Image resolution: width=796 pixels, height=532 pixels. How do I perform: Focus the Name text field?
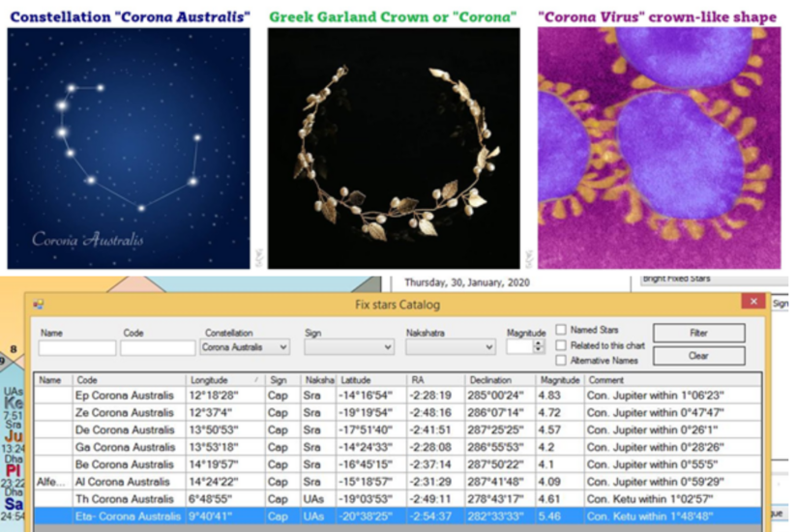tap(76, 347)
